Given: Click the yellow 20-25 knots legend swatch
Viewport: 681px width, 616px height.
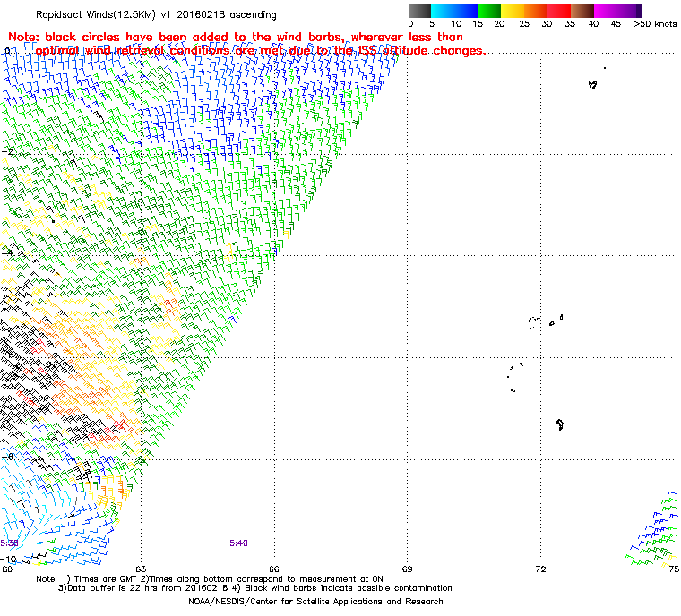Looking at the screenshot, I should click(513, 11).
